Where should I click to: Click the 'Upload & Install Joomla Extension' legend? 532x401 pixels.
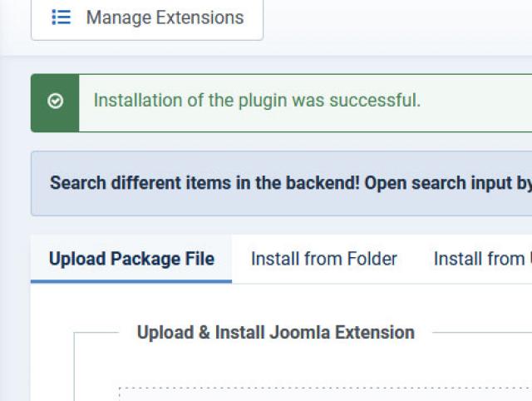[x=275, y=332]
